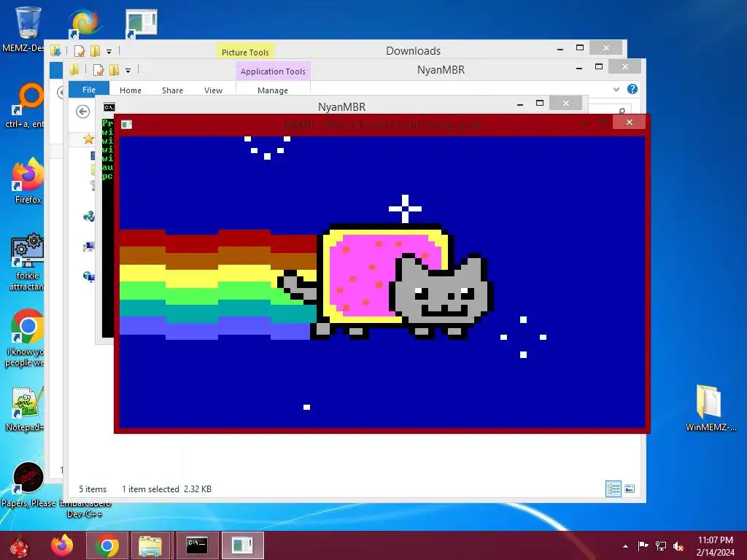Open the Manage tab under Application Tools

(273, 90)
